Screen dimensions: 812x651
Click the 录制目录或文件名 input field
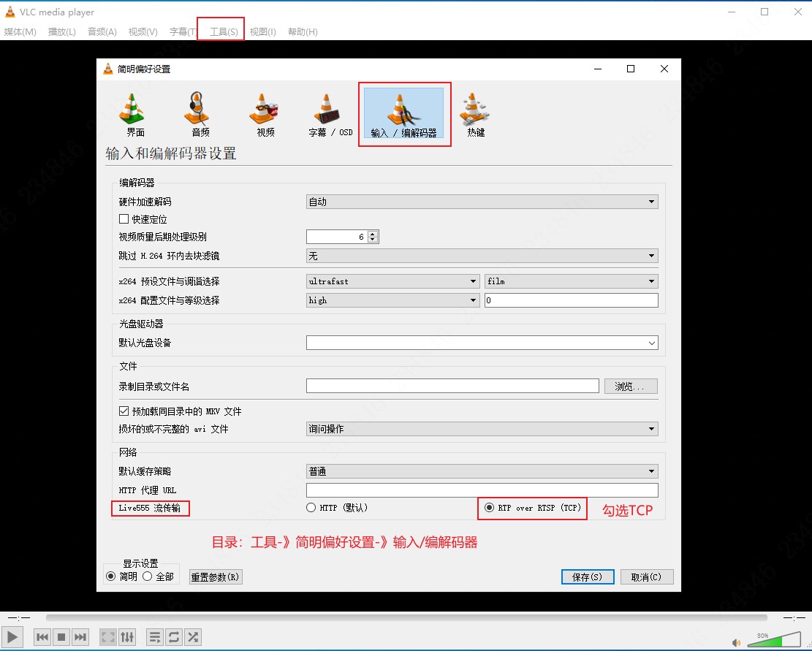[x=452, y=386]
